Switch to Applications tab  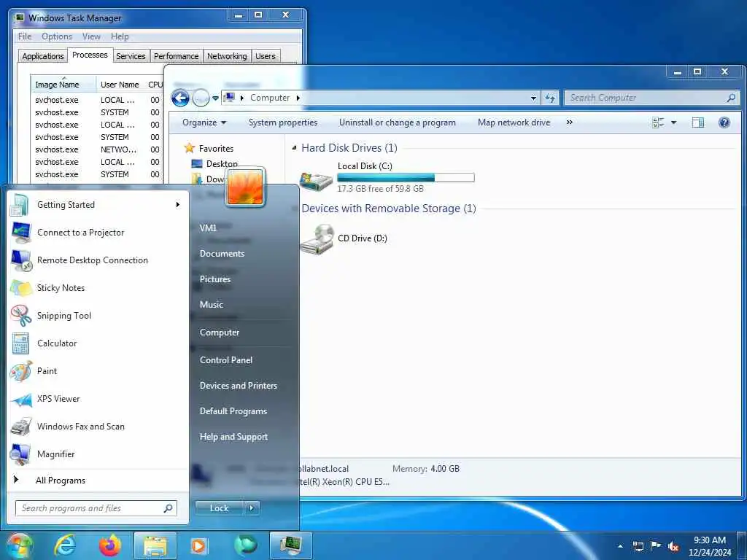pos(43,56)
